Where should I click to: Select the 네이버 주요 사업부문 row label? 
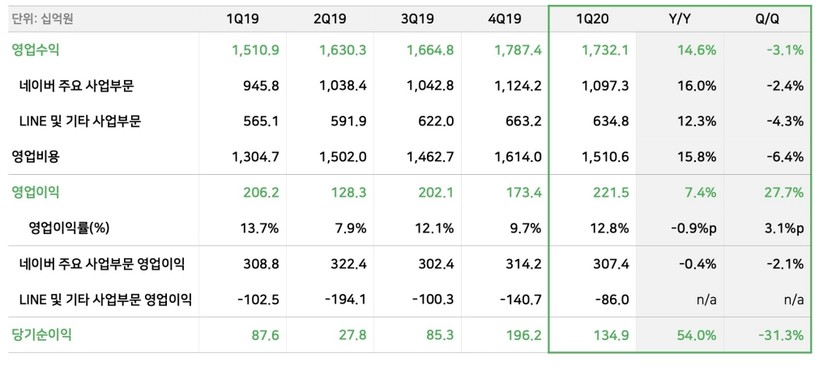tap(76, 86)
